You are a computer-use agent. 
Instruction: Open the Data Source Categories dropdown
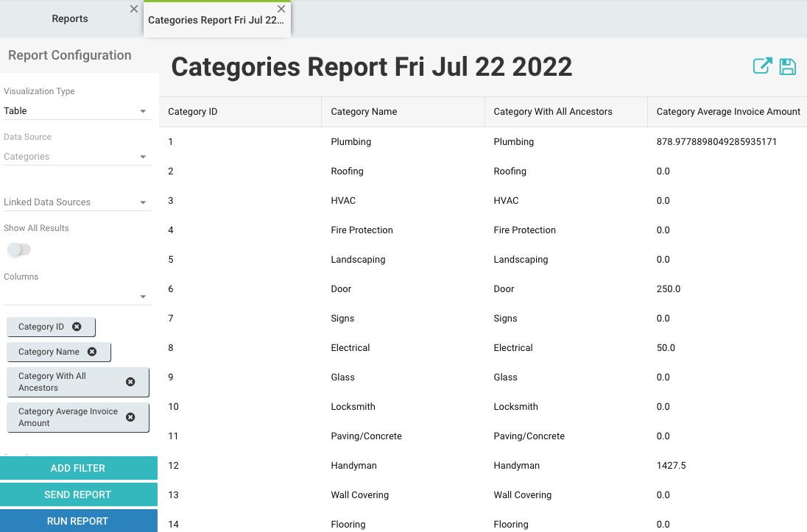point(77,157)
